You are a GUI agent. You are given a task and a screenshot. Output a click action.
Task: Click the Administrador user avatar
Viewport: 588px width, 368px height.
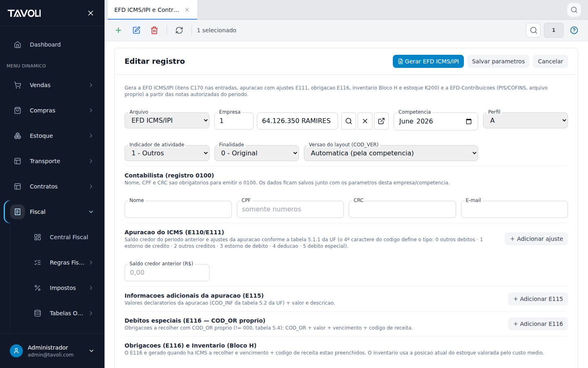pyautogui.click(x=16, y=351)
